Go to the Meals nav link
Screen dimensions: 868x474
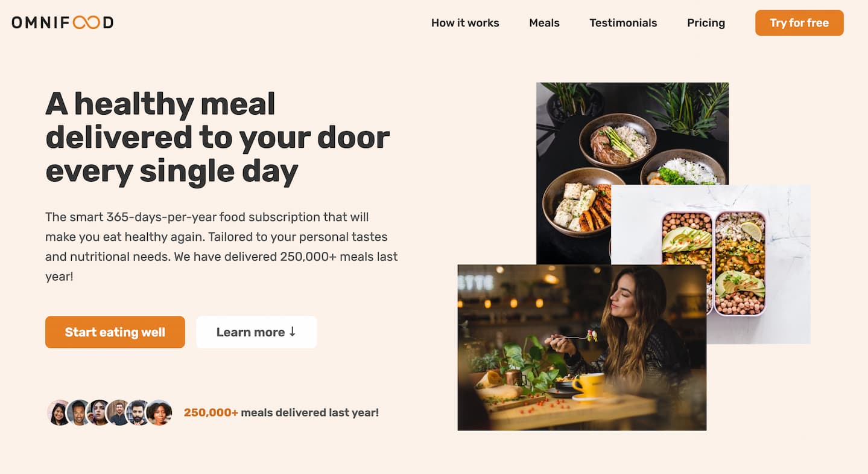tap(544, 23)
